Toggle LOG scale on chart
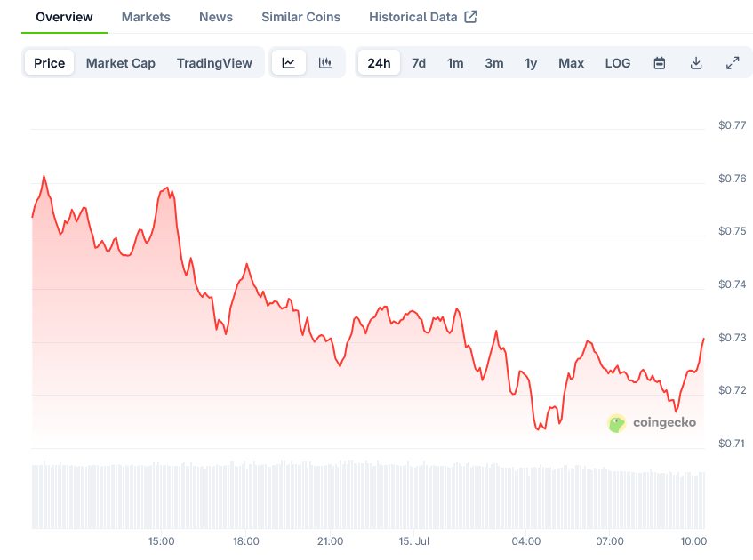 tap(618, 63)
